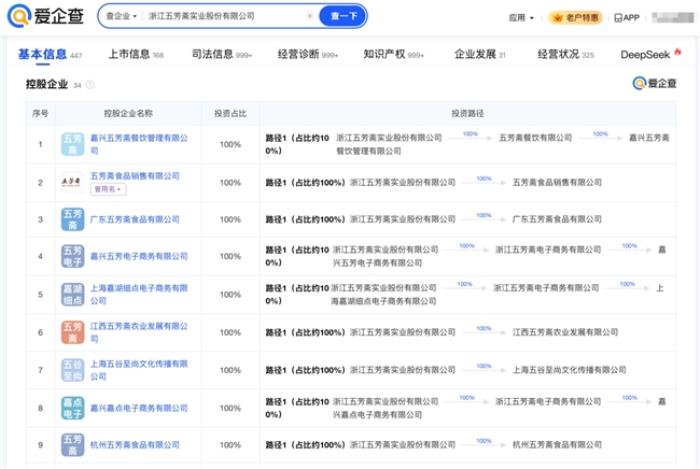Screen dimensions: 700x469
Task: Open the 应用 dropdown menu
Action: (521, 18)
